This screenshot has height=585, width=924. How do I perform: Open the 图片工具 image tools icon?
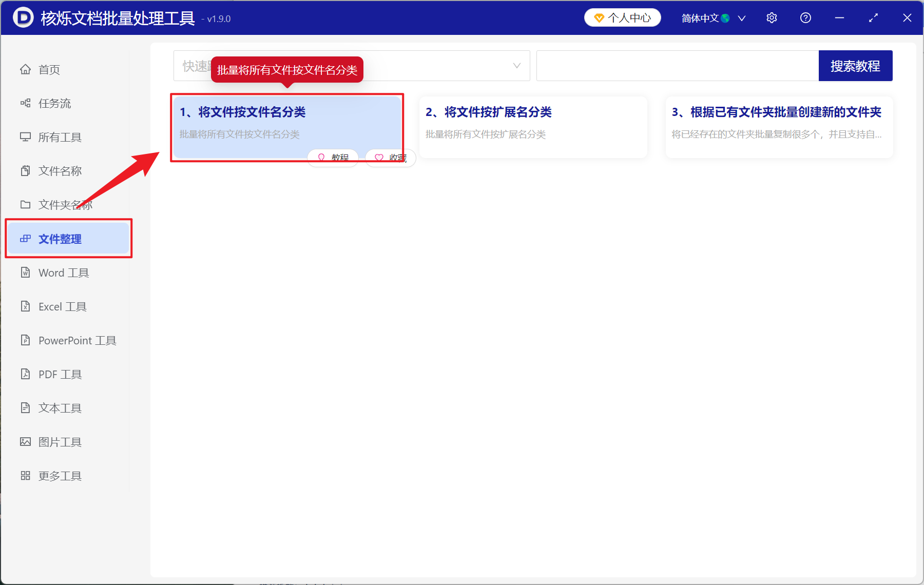[26, 441]
